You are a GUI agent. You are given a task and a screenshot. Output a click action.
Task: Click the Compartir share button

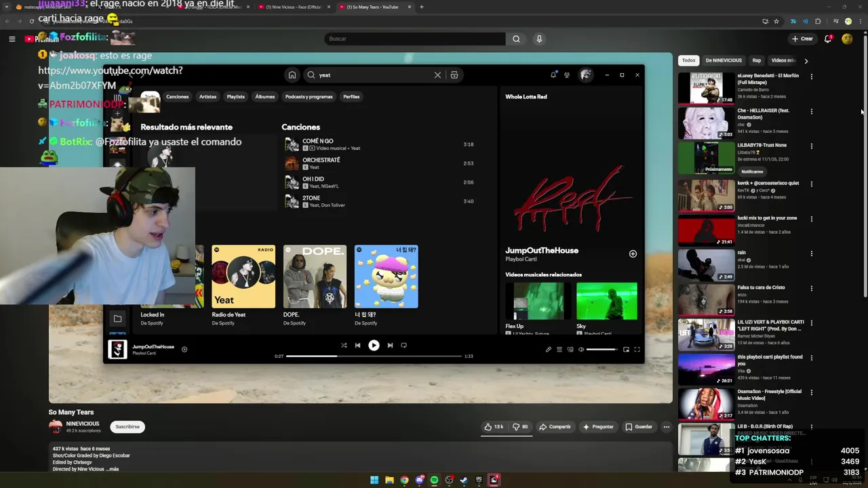(x=555, y=427)
